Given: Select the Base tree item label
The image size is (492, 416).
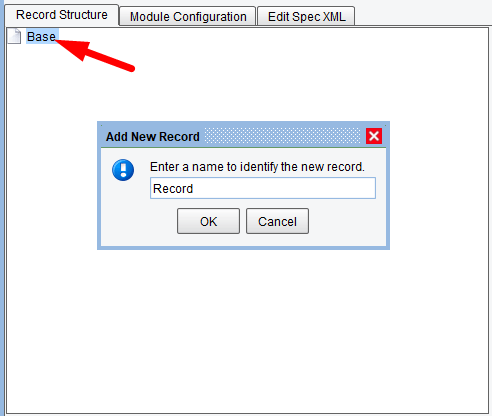Looking at the screenshot, I should tap(42, 36).
